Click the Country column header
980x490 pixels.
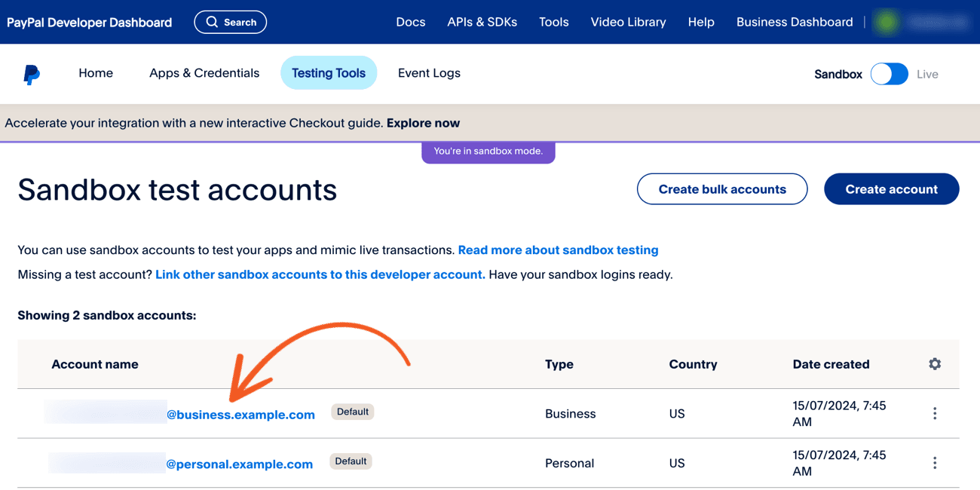693,364
